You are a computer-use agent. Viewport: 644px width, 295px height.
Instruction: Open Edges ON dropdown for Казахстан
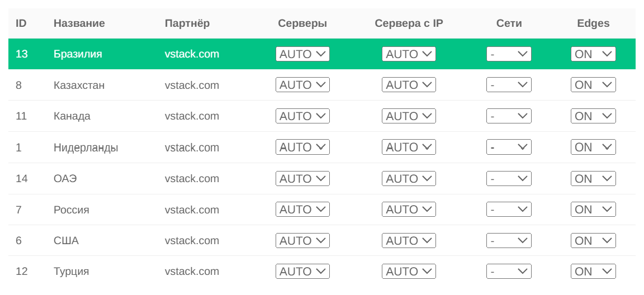[593, 85]
